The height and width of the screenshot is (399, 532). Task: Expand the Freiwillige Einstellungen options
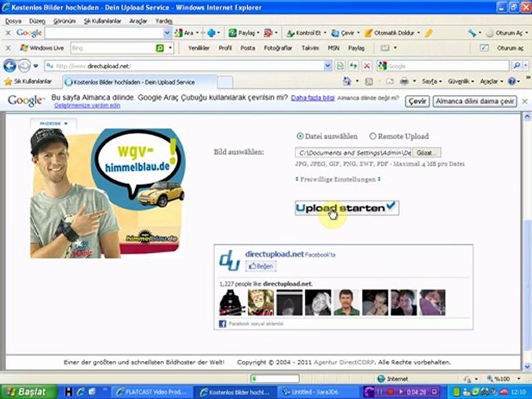tap(338, 180)
